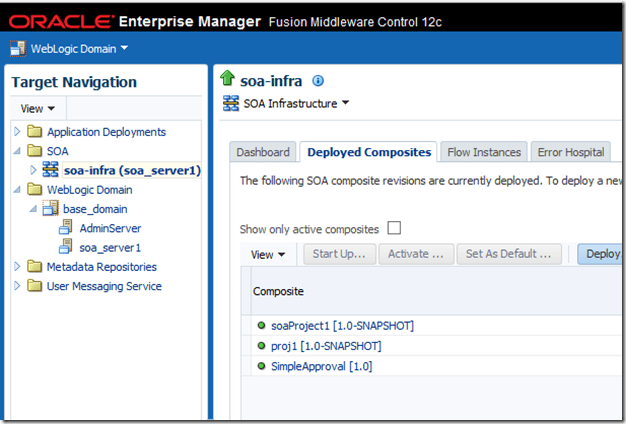The image size is (626, 424).
Task: Switch to the Dashboard tab
Action: click(x=263, y=152)
